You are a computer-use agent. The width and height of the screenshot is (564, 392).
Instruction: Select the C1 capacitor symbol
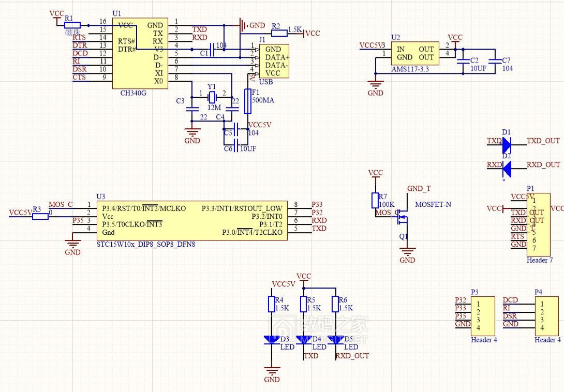click(212, 49)
